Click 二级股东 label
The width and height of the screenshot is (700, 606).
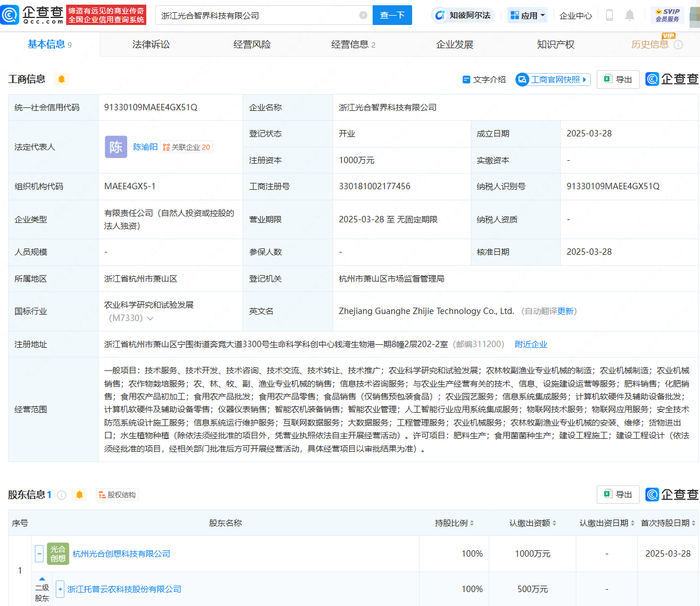pos(42,593)
